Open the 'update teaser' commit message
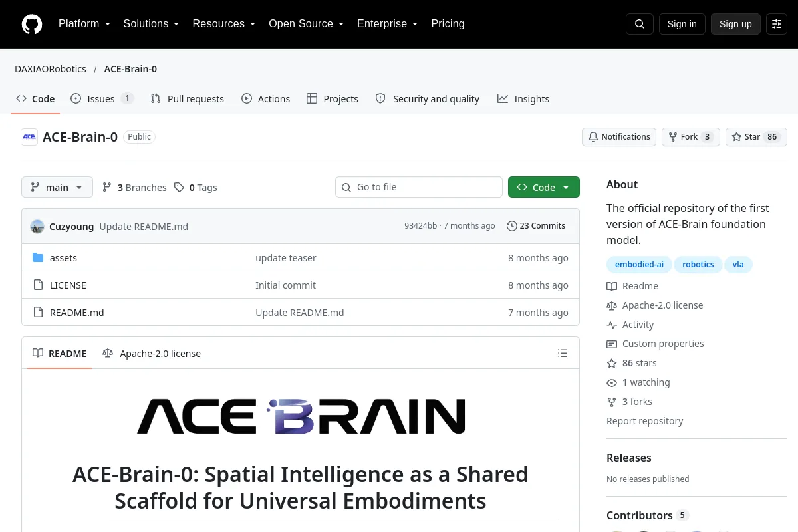Image resolution: width=798 pixels, height=532 pixels. coord(286,258)
